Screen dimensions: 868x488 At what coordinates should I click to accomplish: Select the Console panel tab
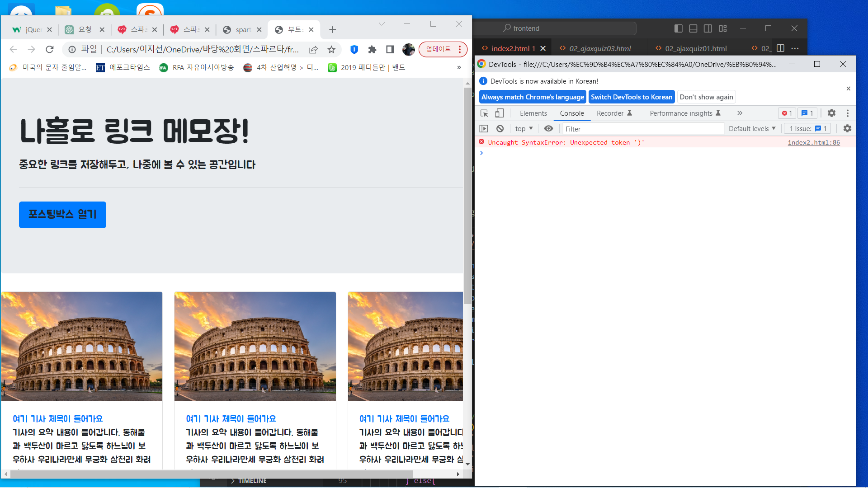tap(572, 113)
